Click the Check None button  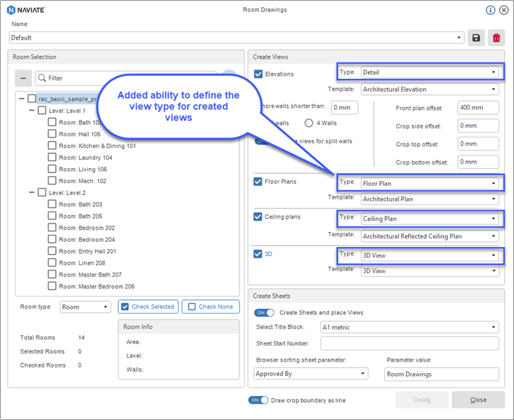211,306
